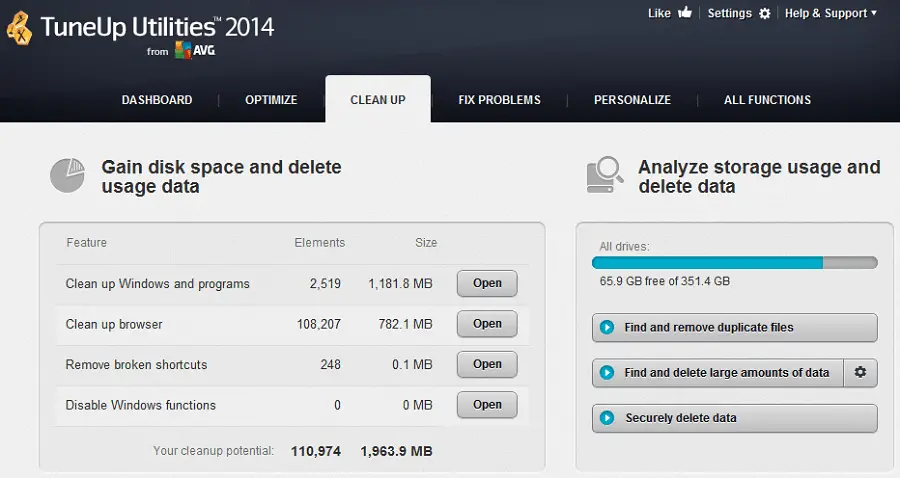Select the 'Remove broken shortcuts' row label

[x=136, y=364]
